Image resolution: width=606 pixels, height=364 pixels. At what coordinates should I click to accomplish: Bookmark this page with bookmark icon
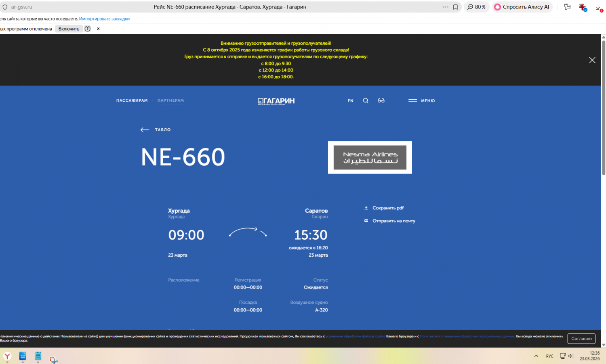455,7
